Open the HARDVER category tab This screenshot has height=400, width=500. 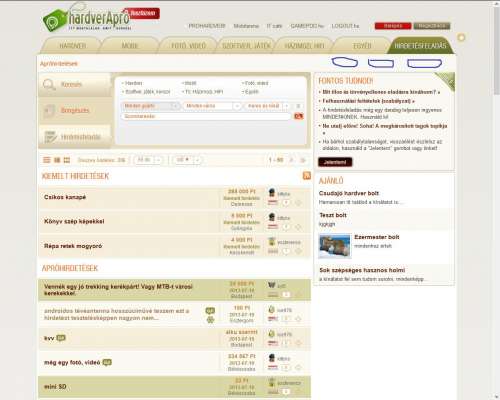[72, 46]
